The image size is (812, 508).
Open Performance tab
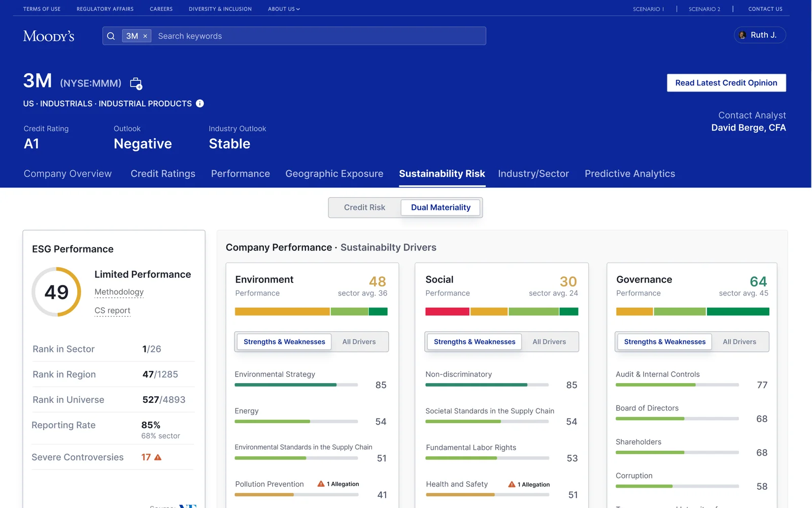241,174
